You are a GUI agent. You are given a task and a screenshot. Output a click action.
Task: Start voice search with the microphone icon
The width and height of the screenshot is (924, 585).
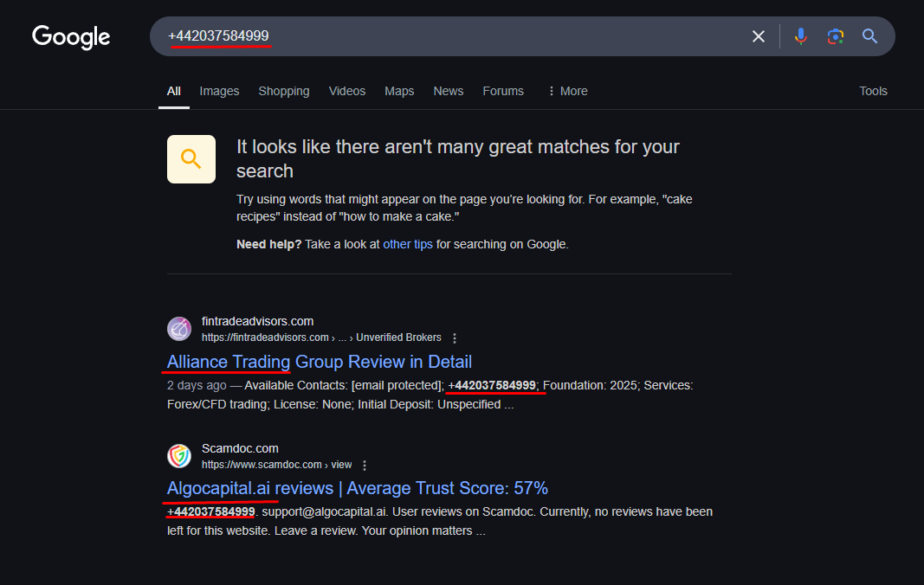800,36
